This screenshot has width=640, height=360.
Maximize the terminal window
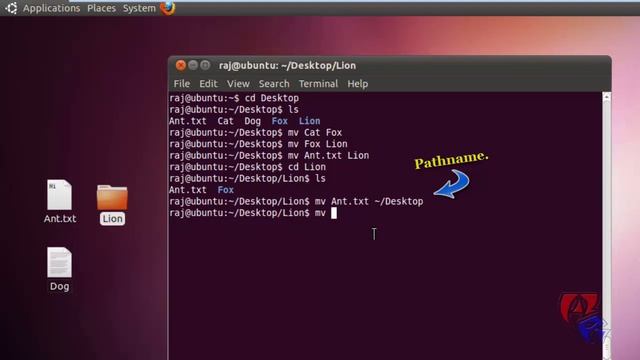(x=205, y=65)
